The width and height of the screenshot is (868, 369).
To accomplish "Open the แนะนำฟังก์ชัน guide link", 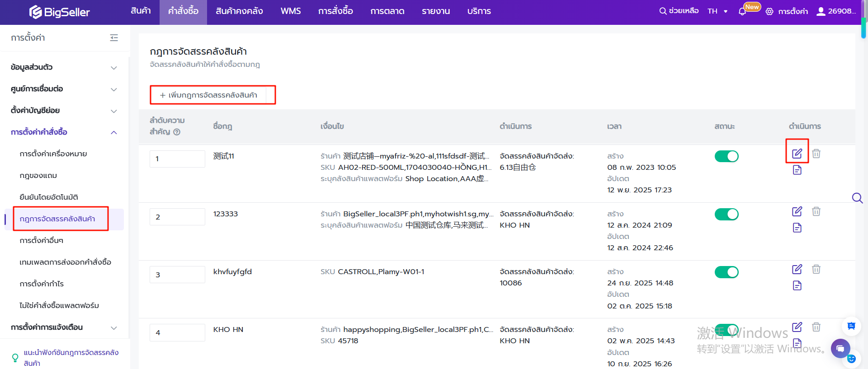I will 71,358.
